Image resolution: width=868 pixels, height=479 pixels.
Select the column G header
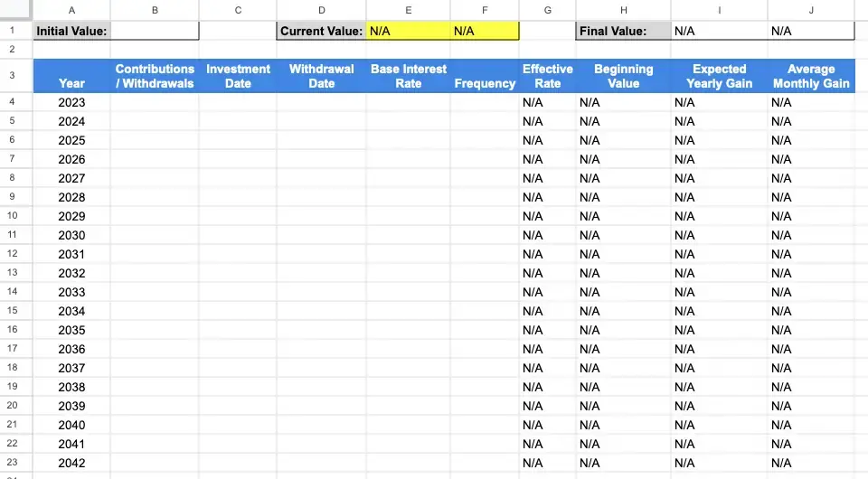(548, 10)
